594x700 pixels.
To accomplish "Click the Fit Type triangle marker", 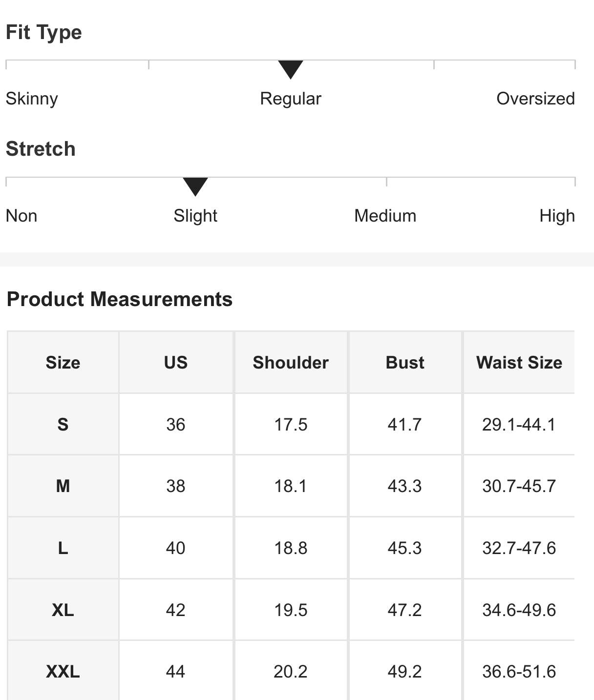I will (x=291, y=69).
